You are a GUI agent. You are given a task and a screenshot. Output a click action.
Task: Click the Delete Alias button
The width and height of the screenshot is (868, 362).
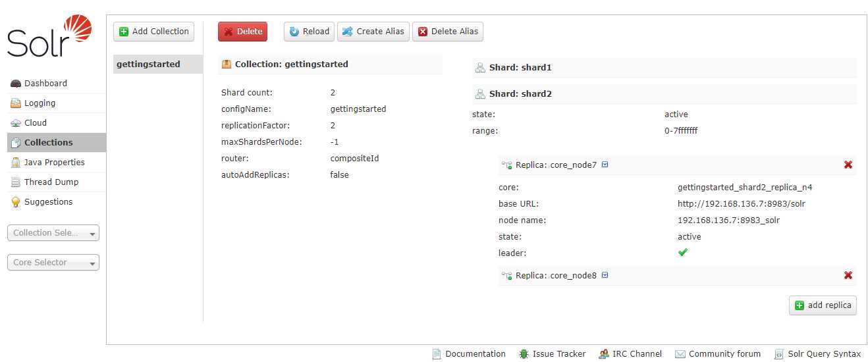[x=448, y=32]
